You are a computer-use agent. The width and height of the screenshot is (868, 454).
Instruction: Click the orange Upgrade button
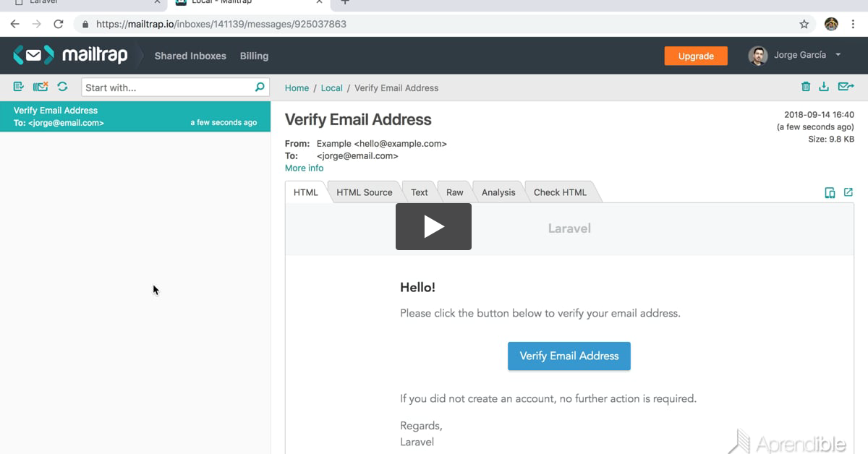696,56
